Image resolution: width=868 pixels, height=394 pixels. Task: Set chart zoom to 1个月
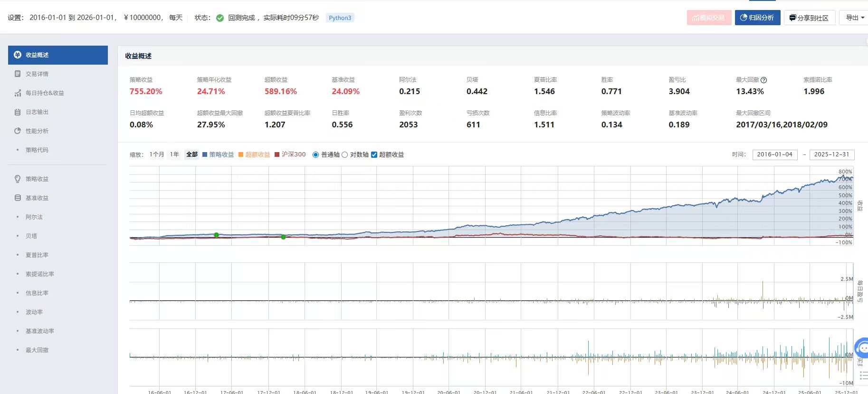pos(156,154)
